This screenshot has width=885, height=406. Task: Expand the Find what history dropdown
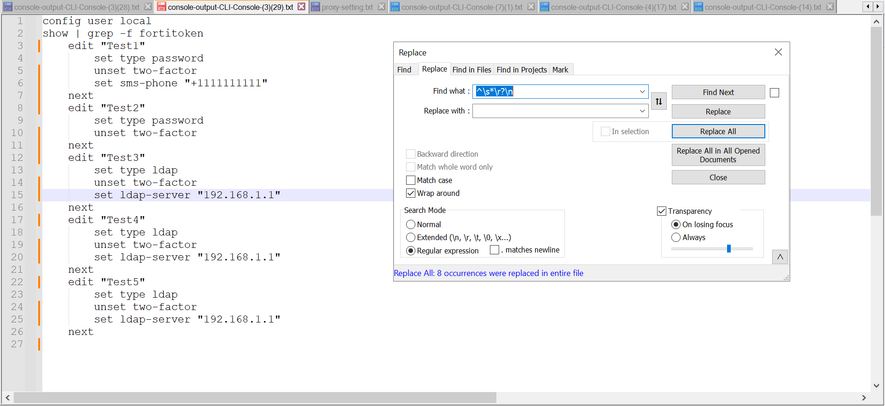click(642, 91)
